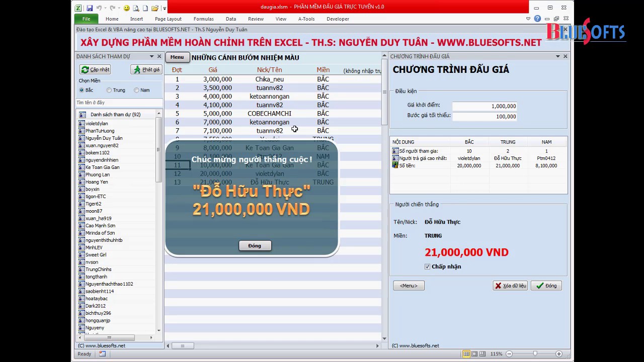Click cell COBECHAMCHI in the table
The width and height of the screenshot is (644, 362).
point(269,113)
